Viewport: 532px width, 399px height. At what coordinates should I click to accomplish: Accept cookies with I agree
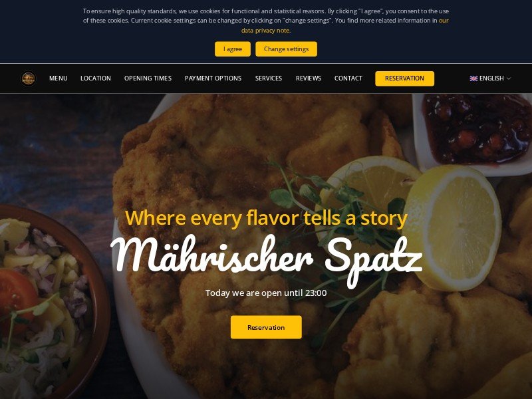[233, 49]
